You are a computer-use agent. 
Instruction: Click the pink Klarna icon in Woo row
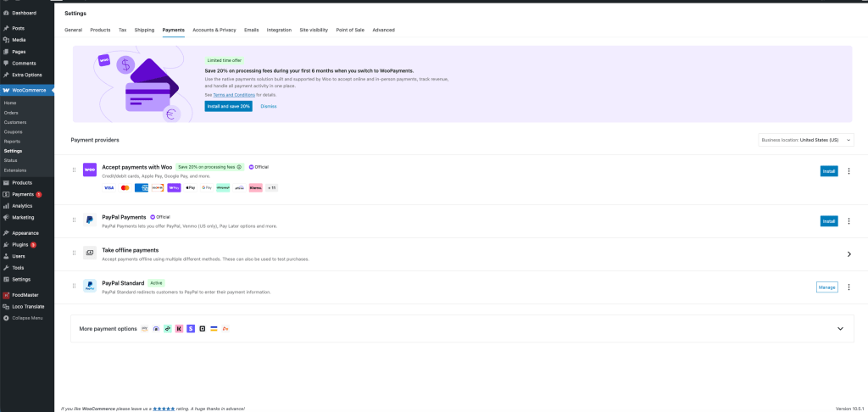pos(255,188)
